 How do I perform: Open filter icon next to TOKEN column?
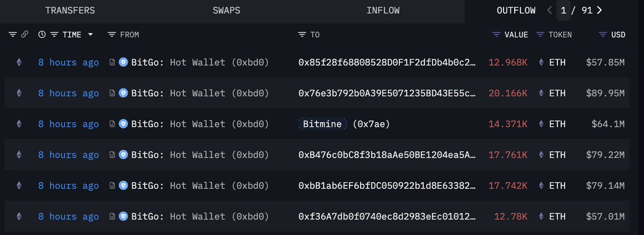pyautogui.click(x=540, y=34)
